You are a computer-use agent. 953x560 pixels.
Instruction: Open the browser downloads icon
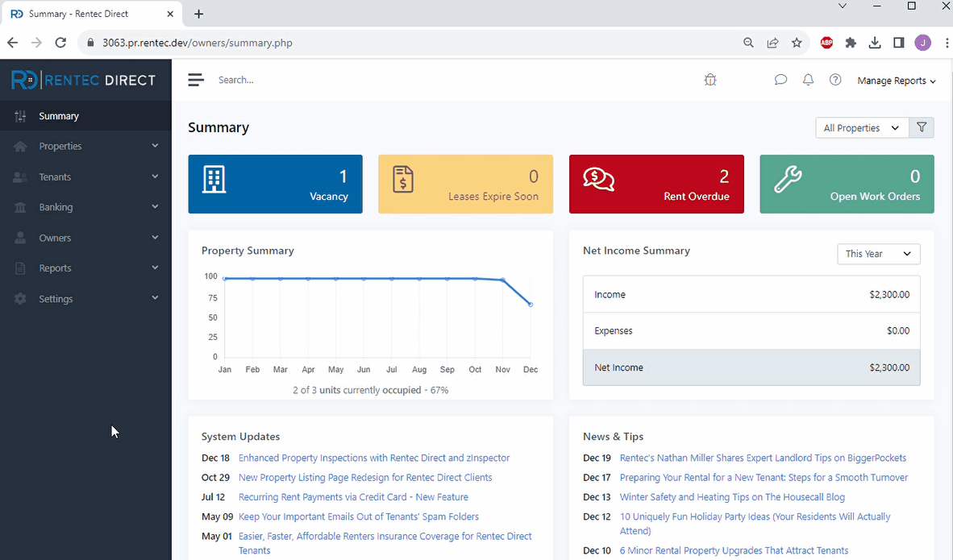[874, 43]
